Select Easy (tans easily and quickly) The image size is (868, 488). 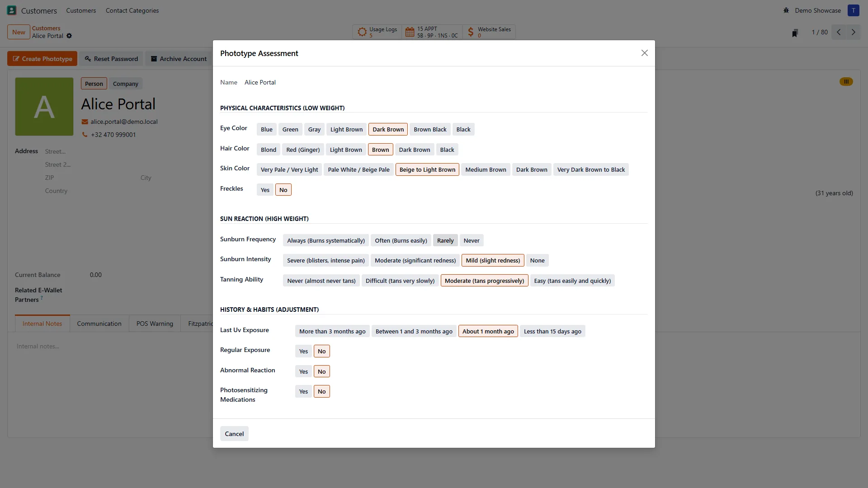[x=572, y=281]
